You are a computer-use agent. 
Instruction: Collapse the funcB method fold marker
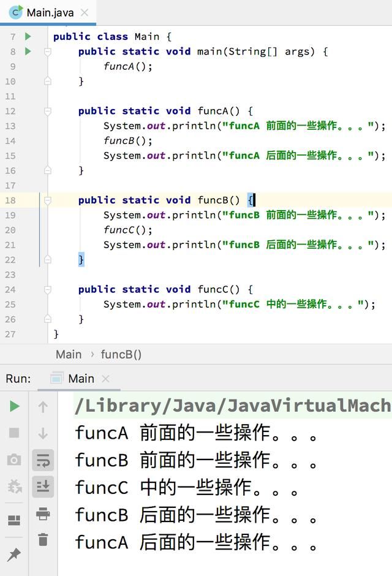coord(48,200)
